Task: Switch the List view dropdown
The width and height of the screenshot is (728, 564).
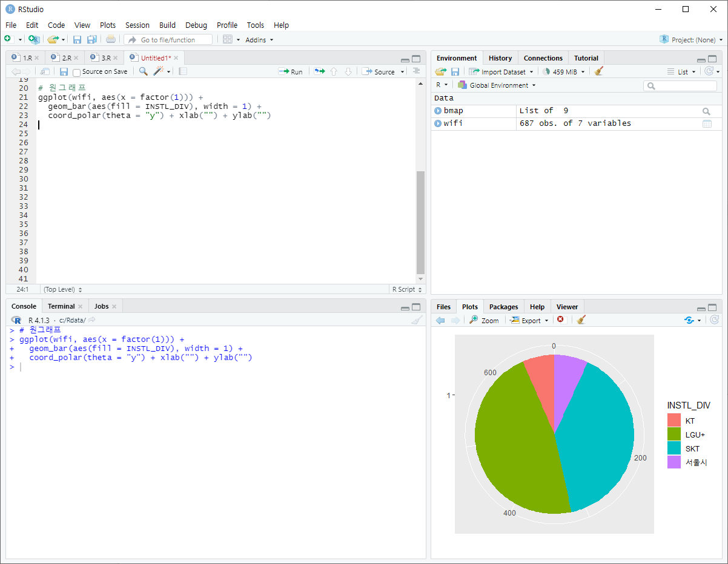Action: [682, 71]
